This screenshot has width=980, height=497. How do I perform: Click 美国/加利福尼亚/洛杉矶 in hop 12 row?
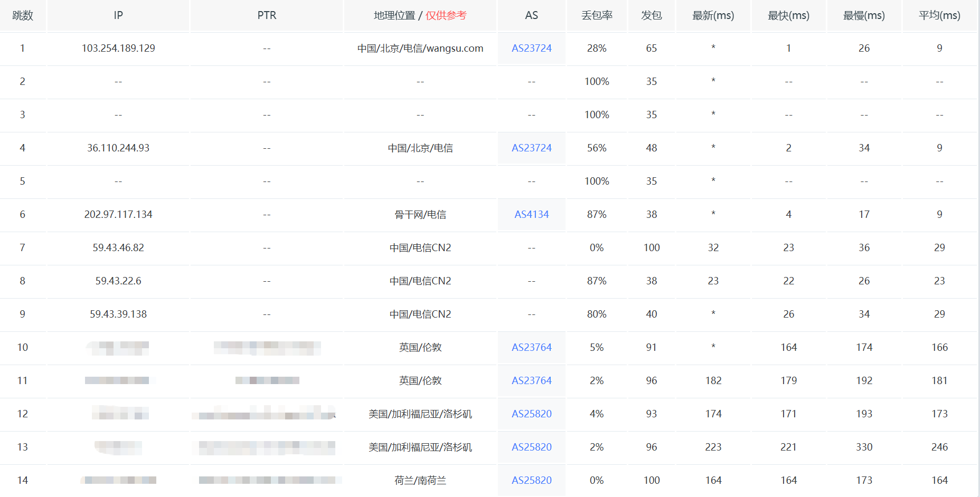[420, 414]
